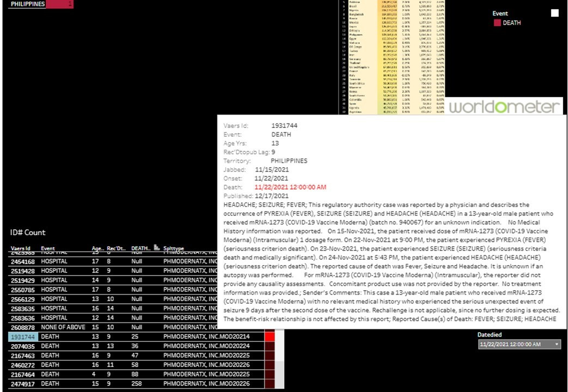Click the Vaers Id column header
This screenshot has width=568, height=392.
click(21, 248)
